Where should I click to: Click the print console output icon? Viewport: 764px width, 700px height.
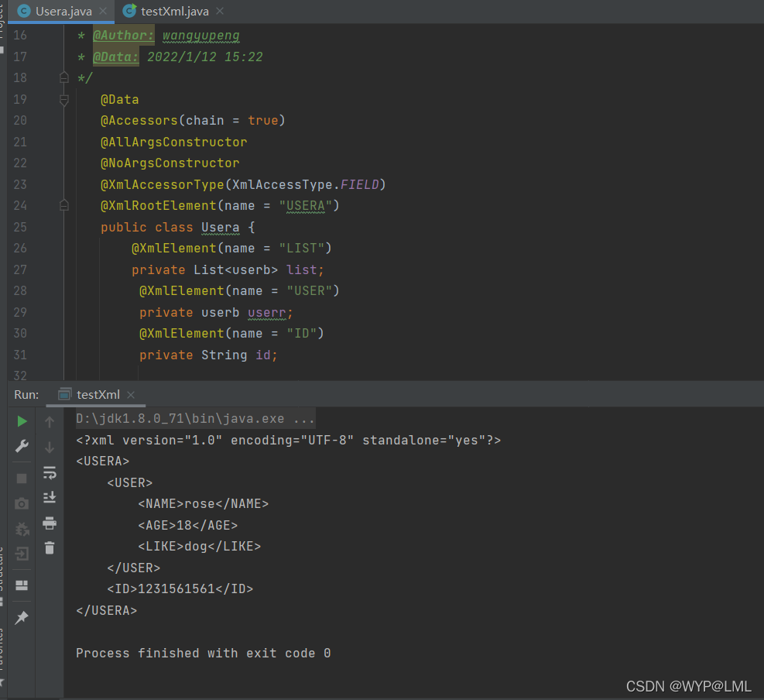pyautogui.click(x=50, y=523)
